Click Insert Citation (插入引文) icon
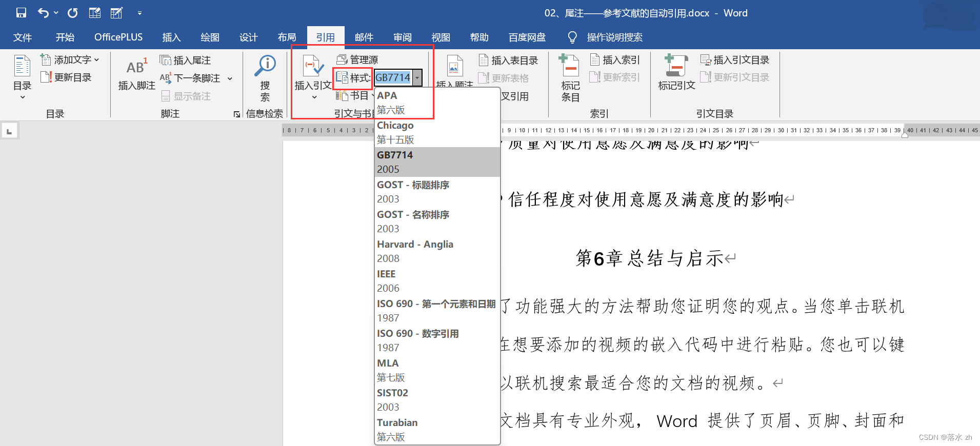The image size is (980, 446). click(313, 67)
